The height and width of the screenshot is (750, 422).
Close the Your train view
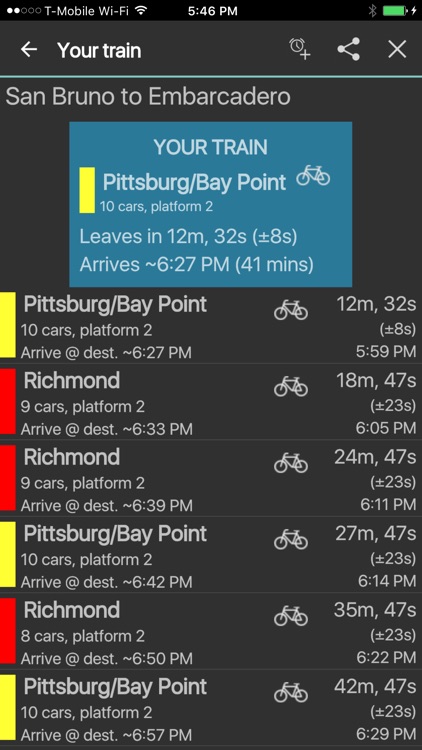tap(397, 49)
